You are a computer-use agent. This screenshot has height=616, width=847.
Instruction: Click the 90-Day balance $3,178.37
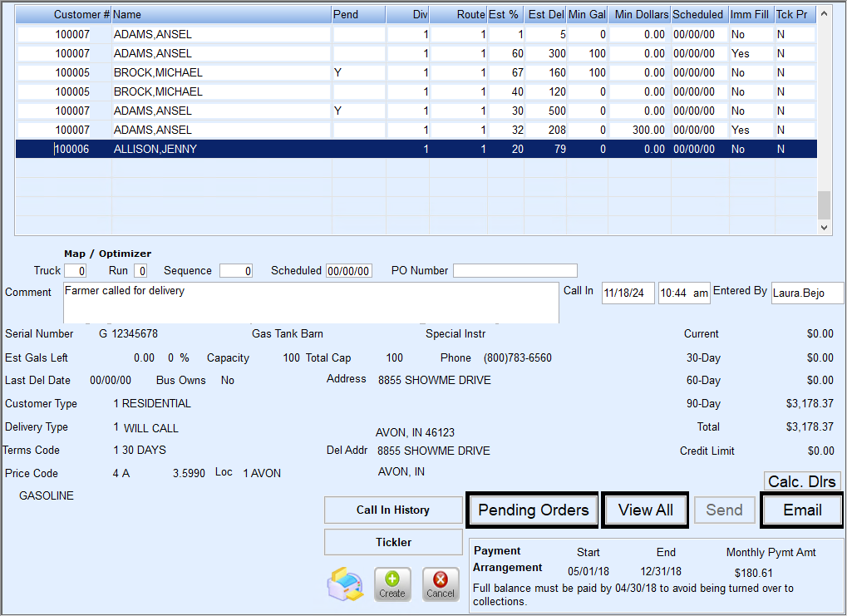click(810, 404)
